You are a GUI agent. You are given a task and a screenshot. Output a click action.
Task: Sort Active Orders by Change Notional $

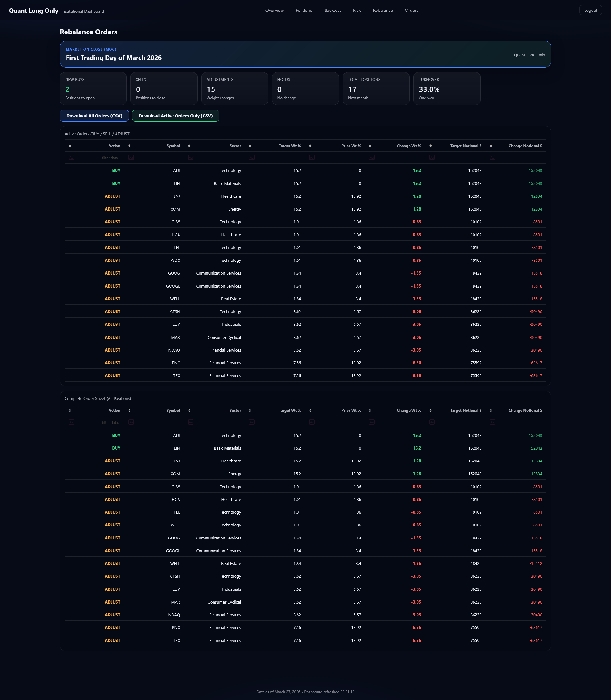pyautogui.click(x=491, y=146)
